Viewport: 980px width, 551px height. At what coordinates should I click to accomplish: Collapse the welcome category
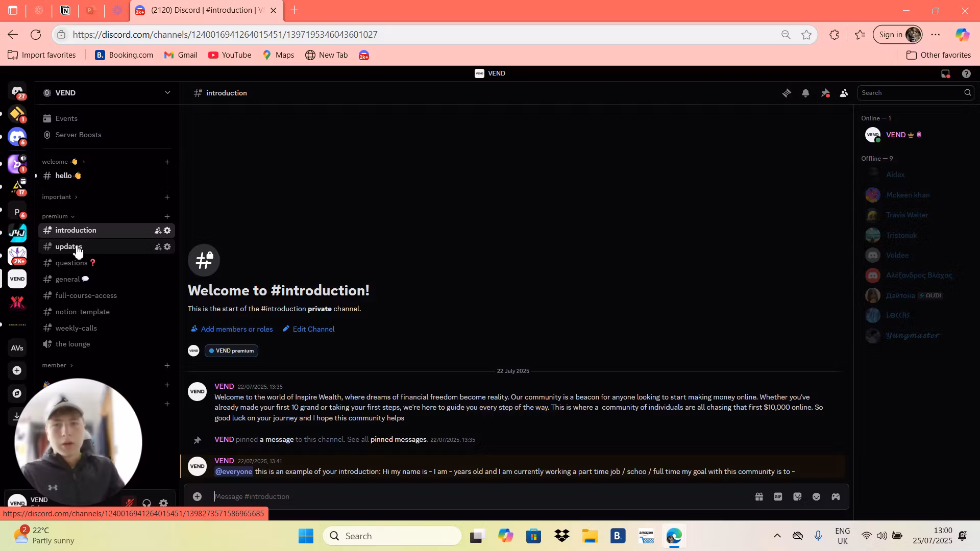[x=63, y=162]
